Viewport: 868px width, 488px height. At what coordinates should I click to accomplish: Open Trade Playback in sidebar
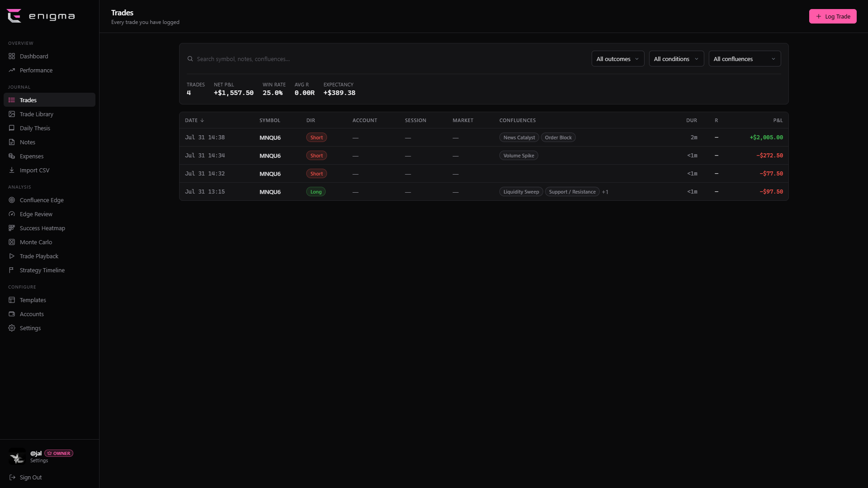49,256
